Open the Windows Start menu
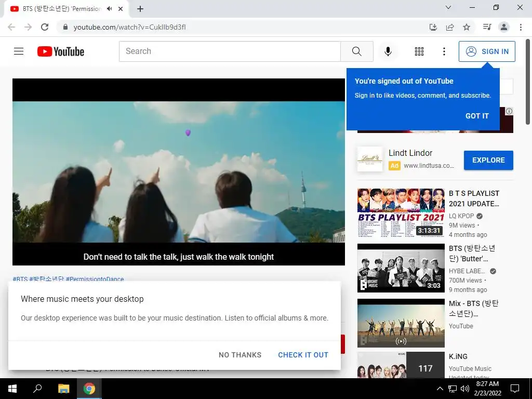 pyautogui.click(x=12, y=389)
